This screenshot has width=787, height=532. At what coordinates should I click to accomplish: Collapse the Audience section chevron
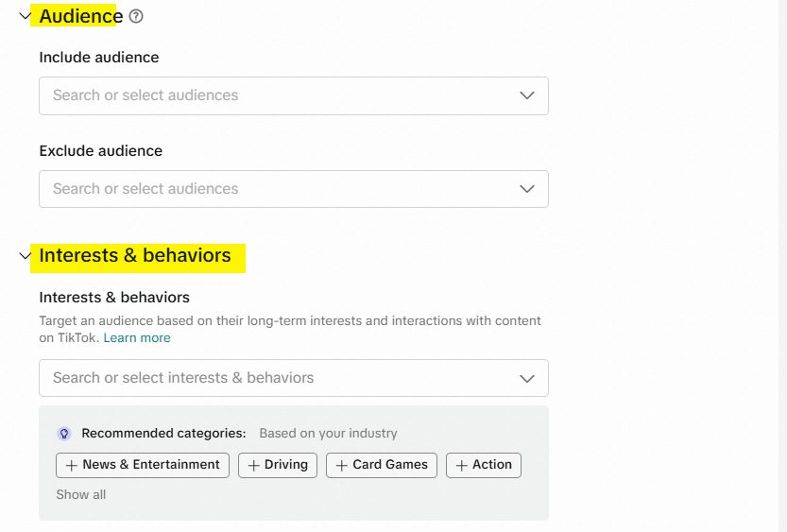(26, 16)
